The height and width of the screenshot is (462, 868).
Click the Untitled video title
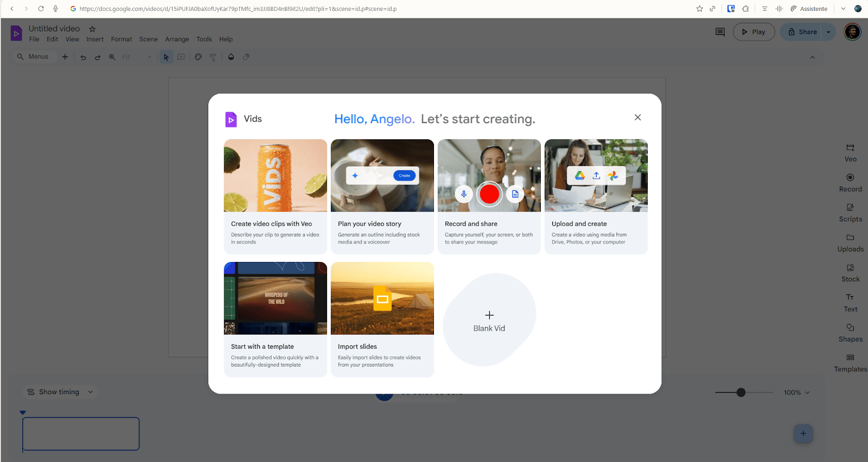[54, 29]
